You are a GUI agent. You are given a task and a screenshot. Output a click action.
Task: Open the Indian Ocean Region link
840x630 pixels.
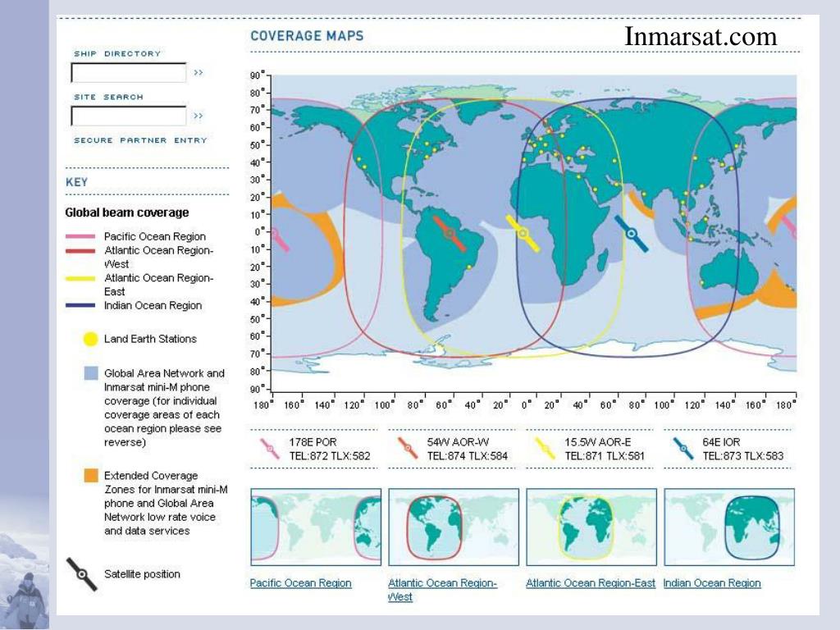712,583
